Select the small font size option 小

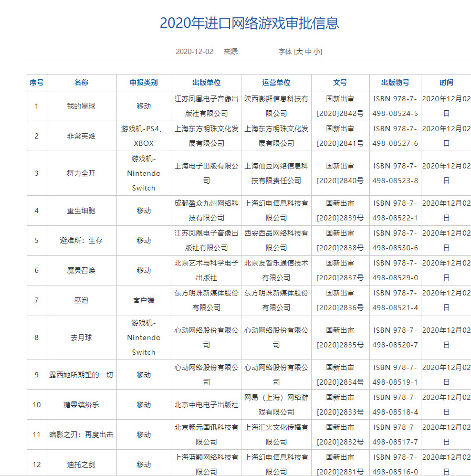317,51
